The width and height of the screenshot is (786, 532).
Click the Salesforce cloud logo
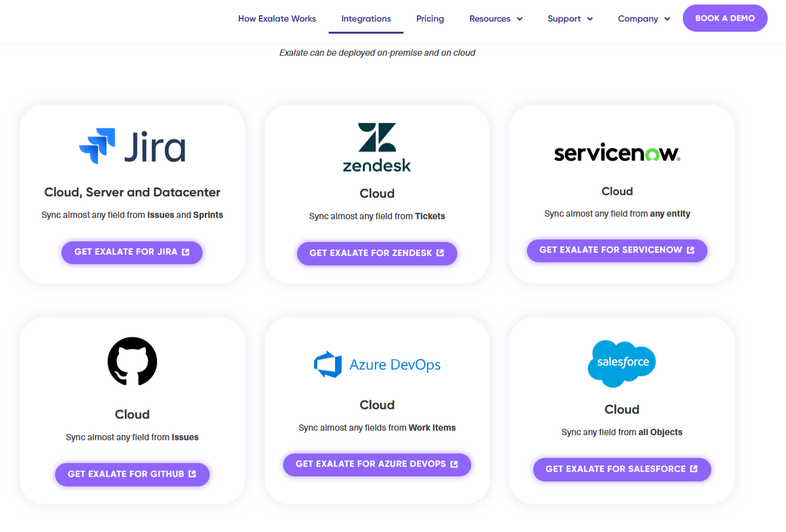(621, 364)
